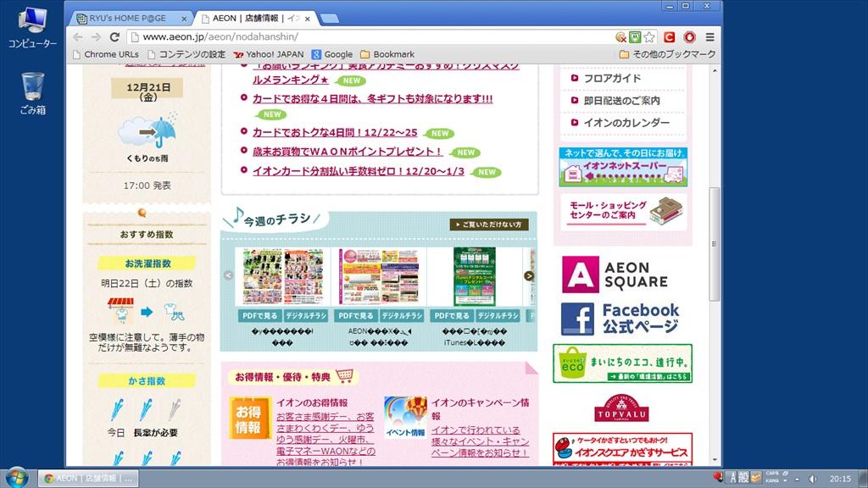Click the red C extension icon
868x488 pixels.
[670, 37]
